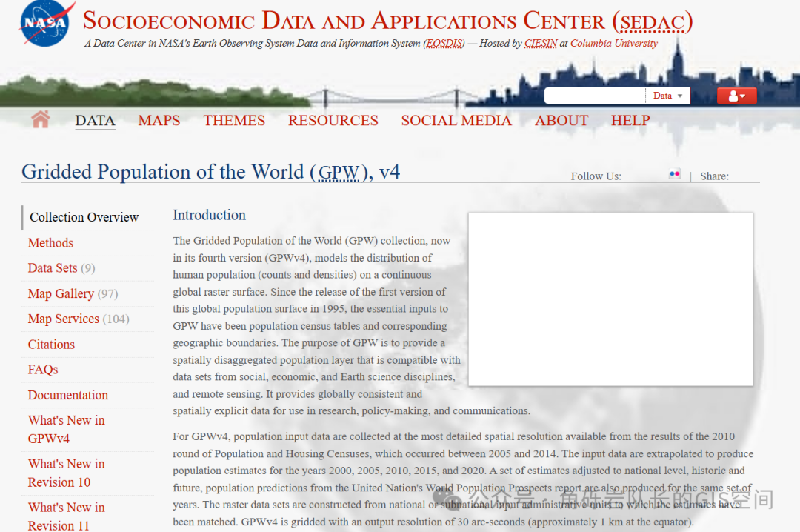Screen dimensions: 800x532
Task: Open What's New in Revision 10
Action: point(67,473)
